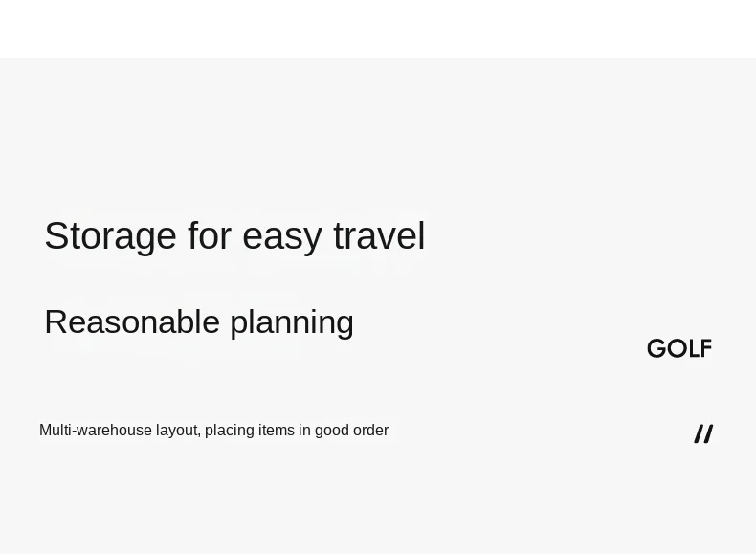Click the GOLF logo

tap(679, 348)
